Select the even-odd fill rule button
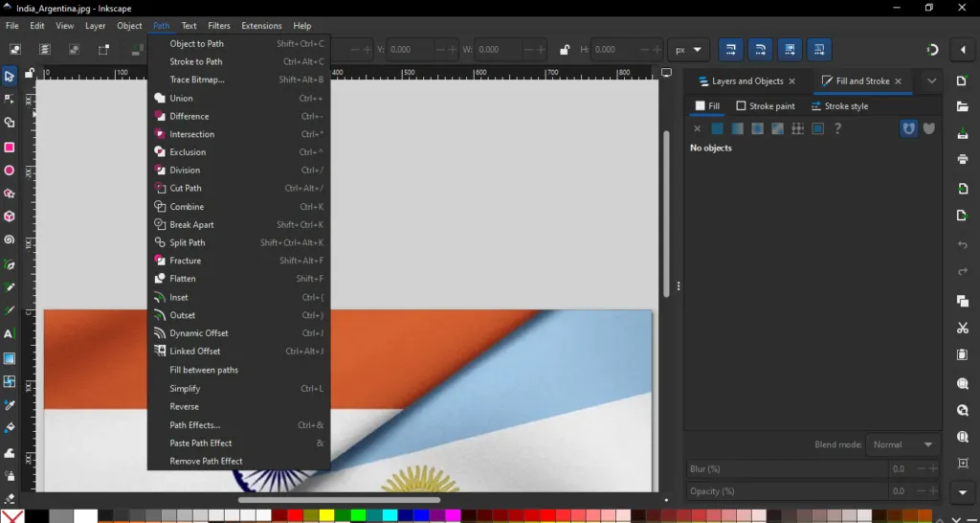 (908, 128)
